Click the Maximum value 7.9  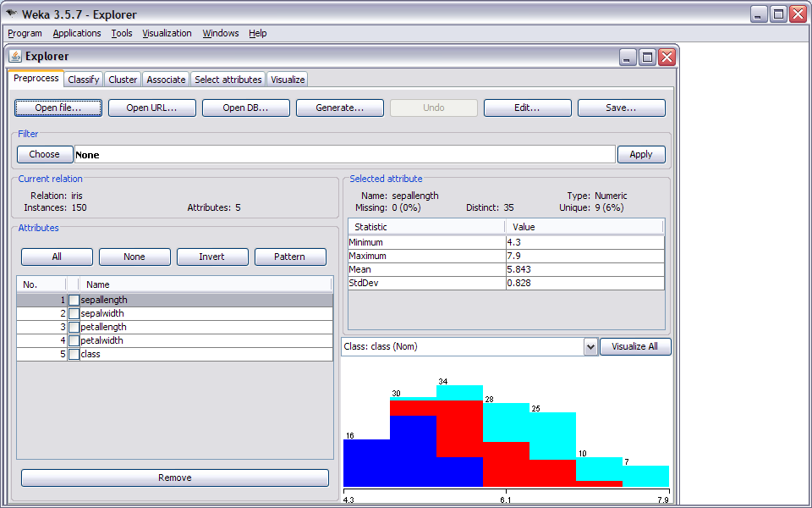[x=585, y=256]
